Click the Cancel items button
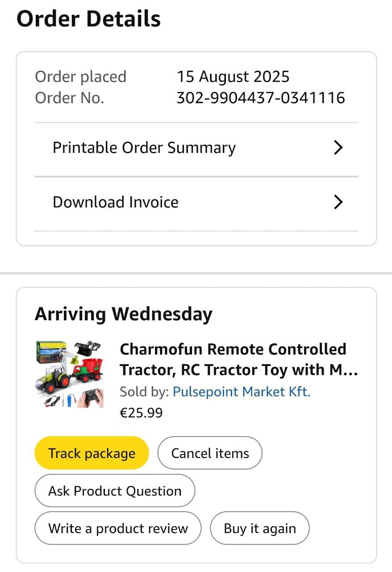Screen dimensions: 392x572 pos(210,453)
